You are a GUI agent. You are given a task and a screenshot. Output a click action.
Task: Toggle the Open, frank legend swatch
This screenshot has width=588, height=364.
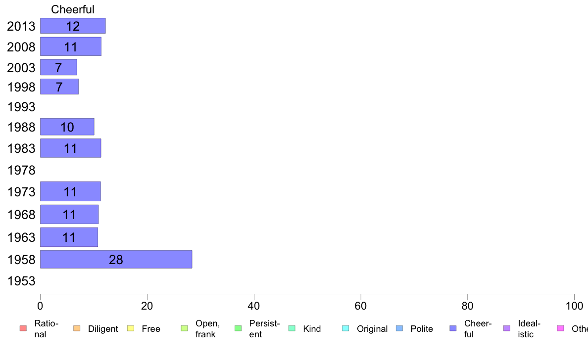(x=185, y=329)
